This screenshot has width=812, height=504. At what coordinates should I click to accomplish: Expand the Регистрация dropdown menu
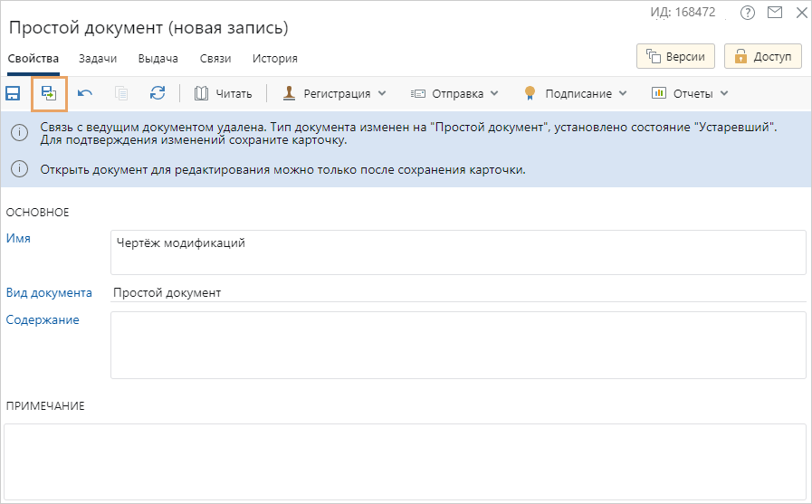[335, 93]
